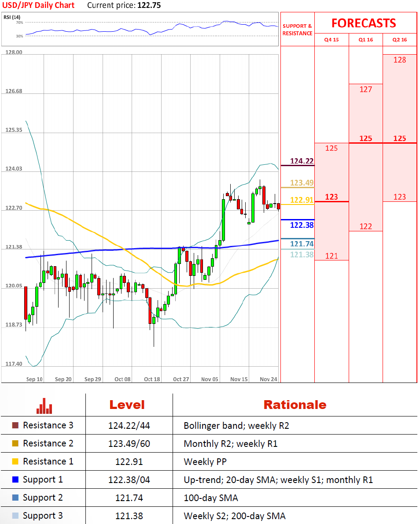Click the bold 125 in Q1 16

tap(365, 138)
